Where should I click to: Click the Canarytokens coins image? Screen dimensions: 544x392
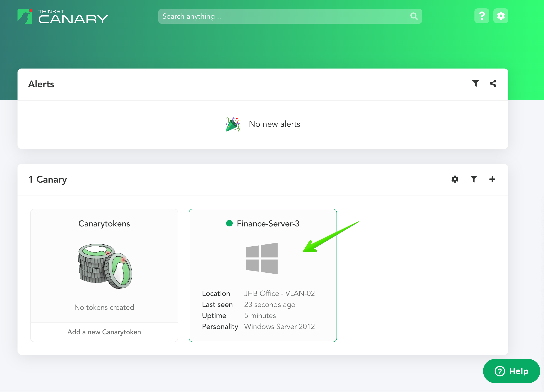point(105,266)
